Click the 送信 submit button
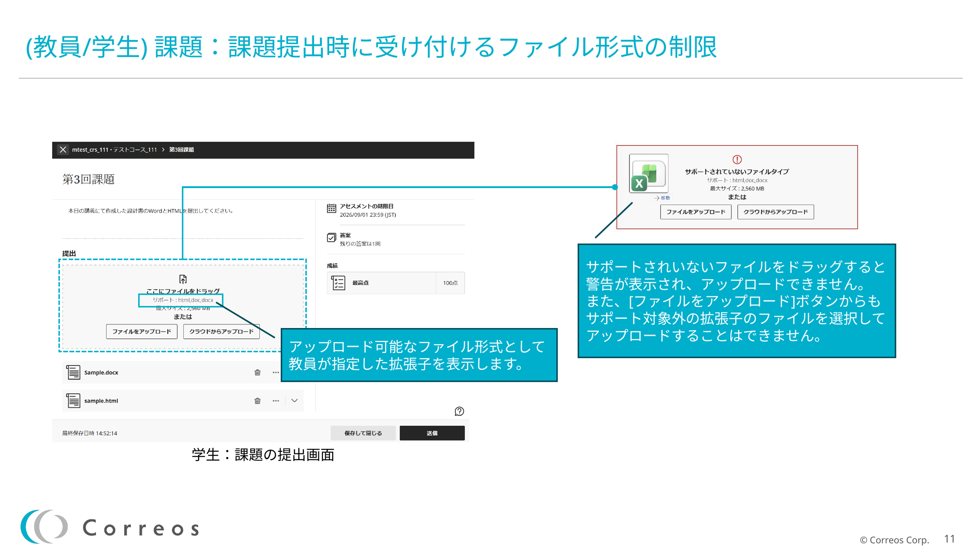Image resolution: width=980 pixels, height=551 pixels. (432, 433)
